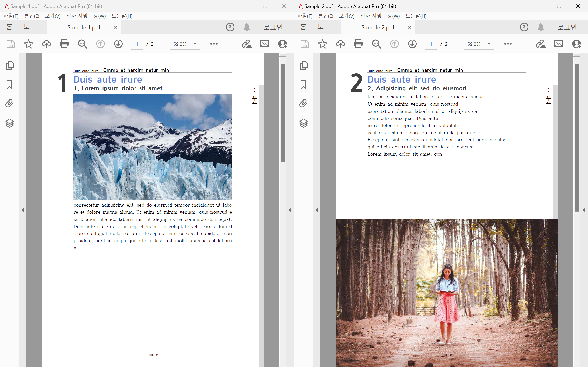The image size is (588, 367).
Task: Open page thumbnails panel in Sample 1
Action: coord(10,65)
